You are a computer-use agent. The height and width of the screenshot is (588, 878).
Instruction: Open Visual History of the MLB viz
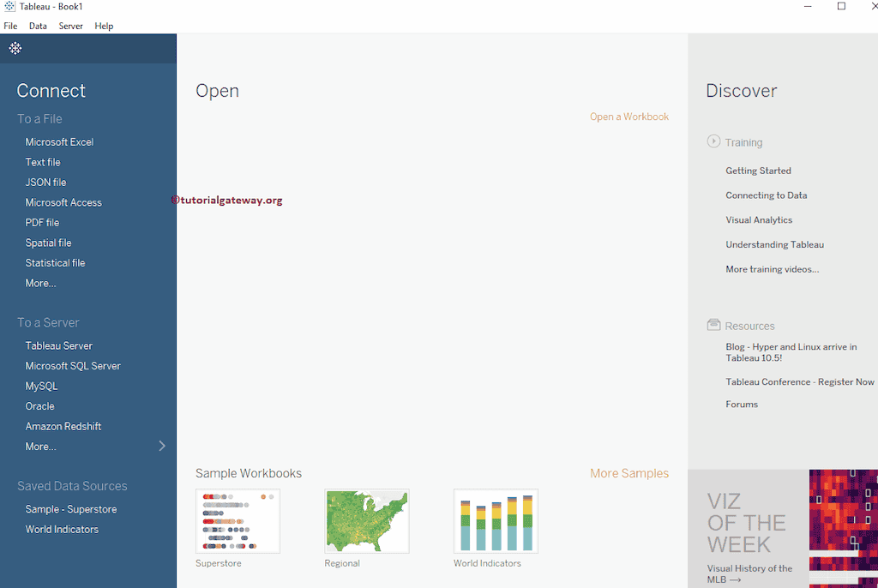[x=749, y=573]
